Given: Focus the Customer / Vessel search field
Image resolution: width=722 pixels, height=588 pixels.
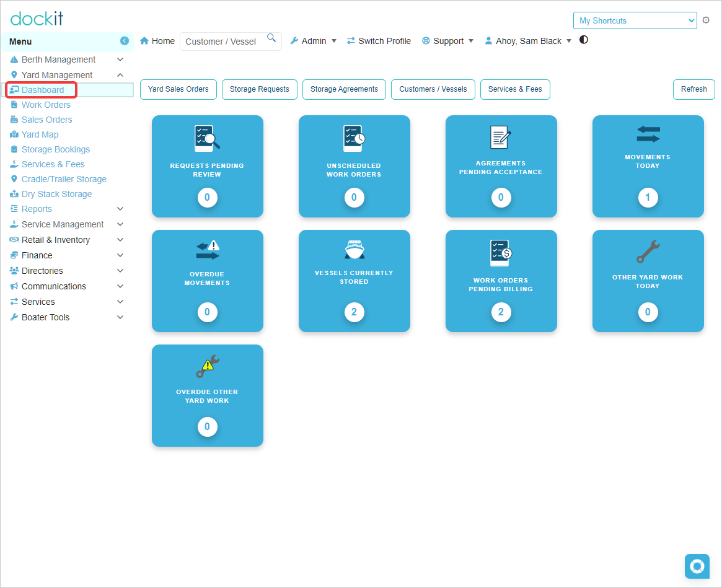Looking at the screenshot, I should [x=230, y=42].
